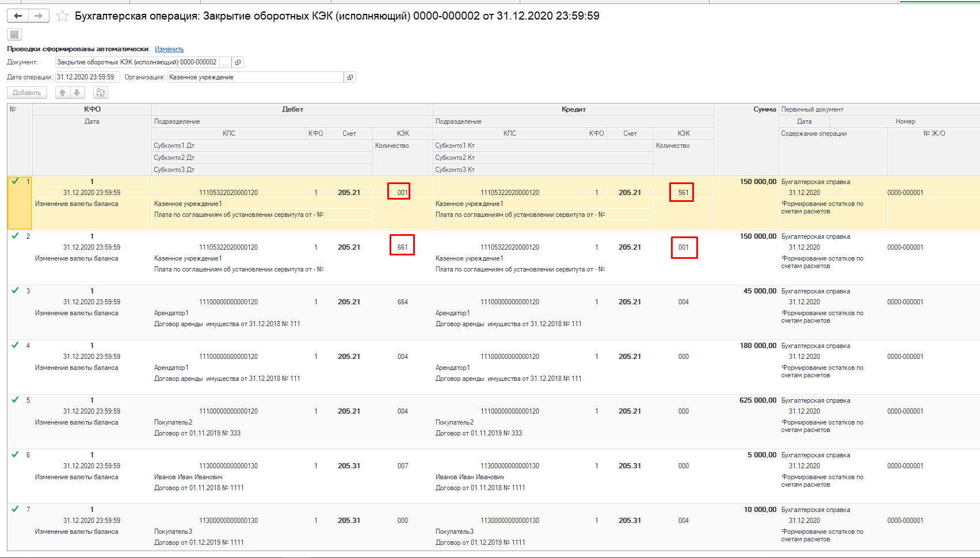Click Бухгалтерская справка in entry 5

pyautogui.click(x=815, y=400)
